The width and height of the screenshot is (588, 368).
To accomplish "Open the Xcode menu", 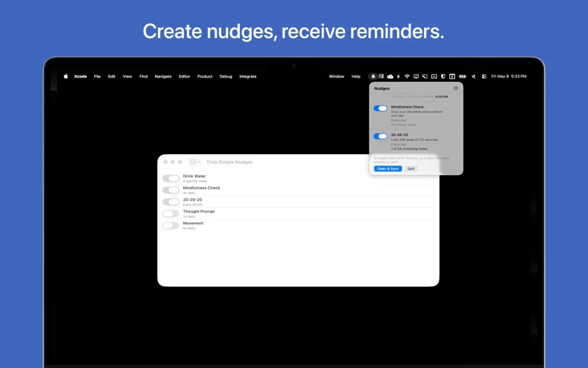I will point(80,76).
